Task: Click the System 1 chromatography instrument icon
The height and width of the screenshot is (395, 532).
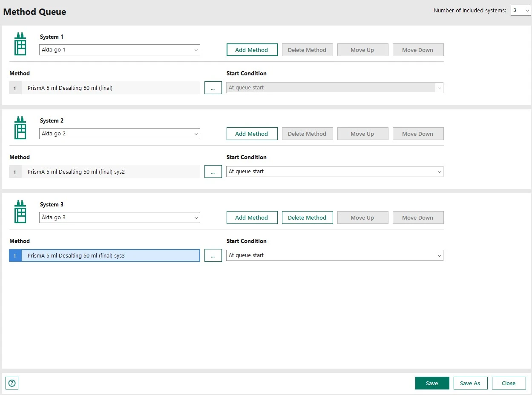Action: (20, 44)
